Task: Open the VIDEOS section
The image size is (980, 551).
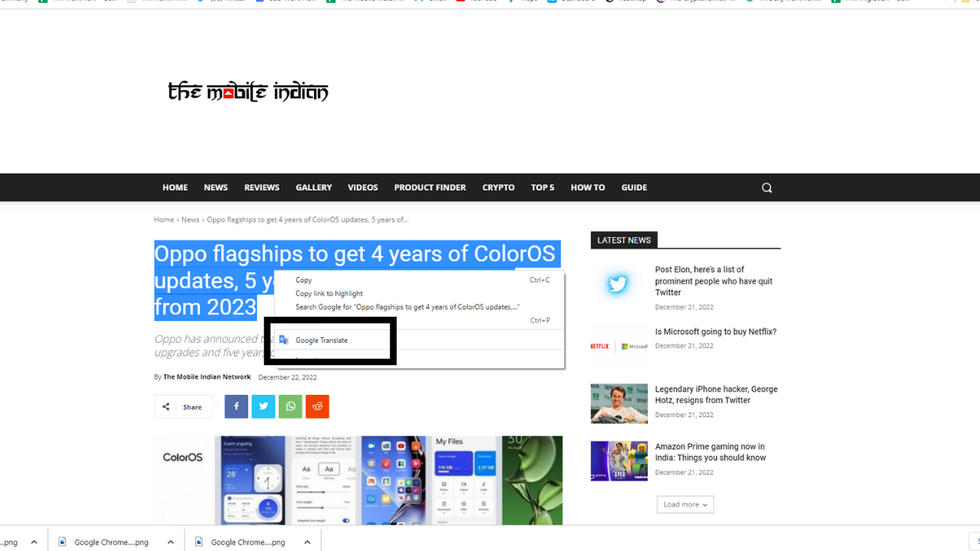Action: [363, 187]
